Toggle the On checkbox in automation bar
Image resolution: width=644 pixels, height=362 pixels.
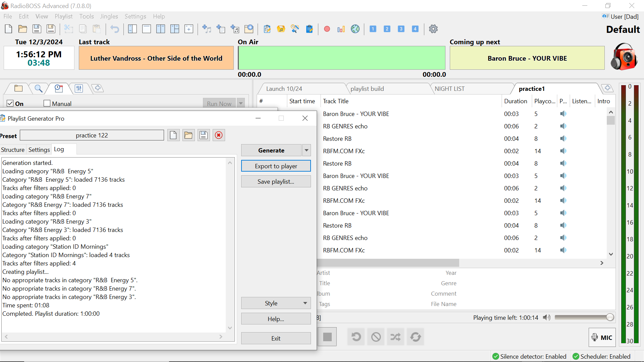coord(10,103)
